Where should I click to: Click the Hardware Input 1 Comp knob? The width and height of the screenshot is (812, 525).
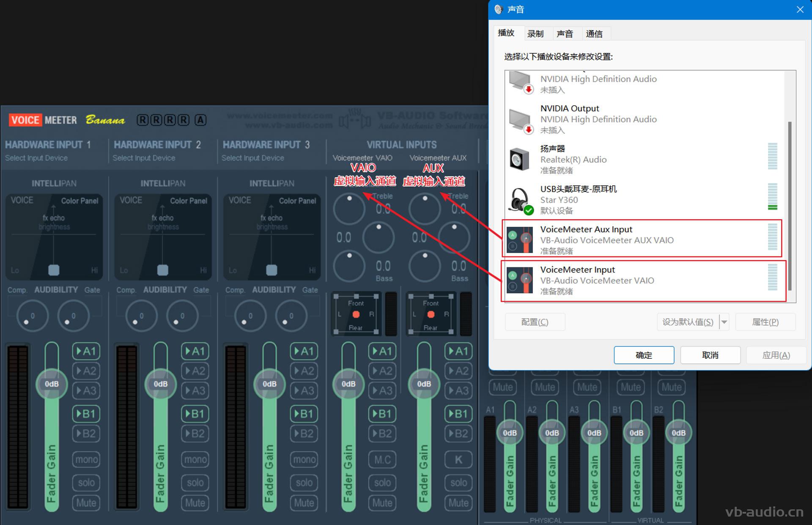(x=32, y=316)
